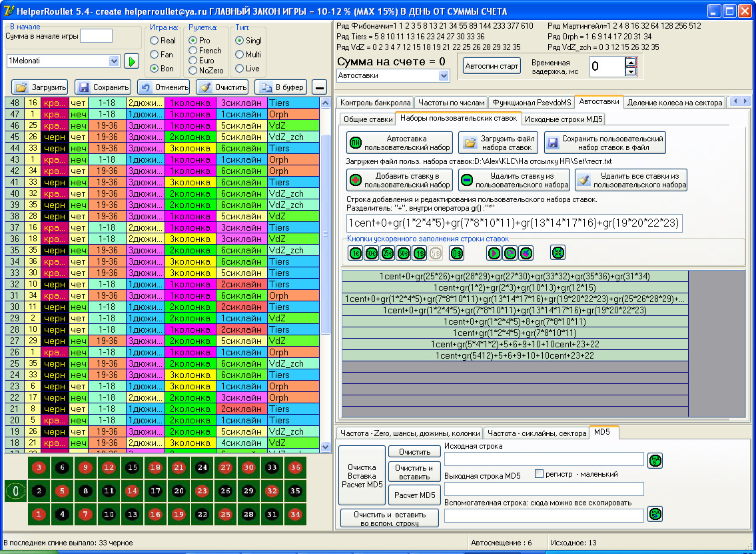
Task: Open the 1Melonati dropdown list
Action: (113, 61)
